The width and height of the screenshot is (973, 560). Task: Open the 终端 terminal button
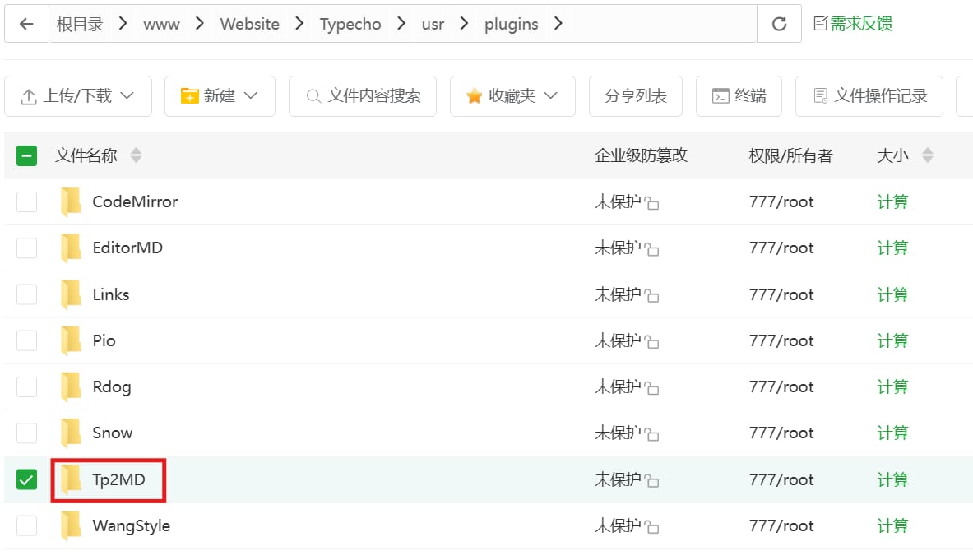point(739,96)
